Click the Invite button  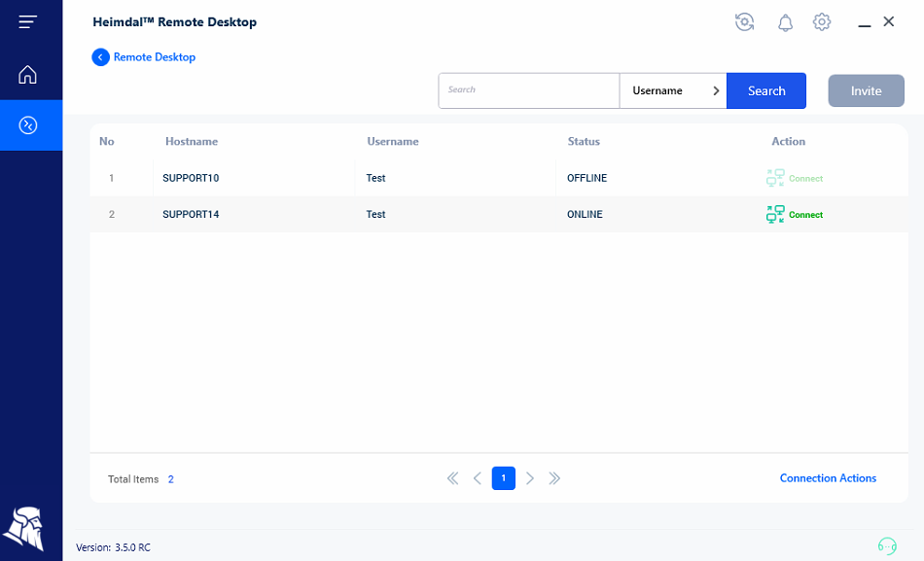point(866,89)
